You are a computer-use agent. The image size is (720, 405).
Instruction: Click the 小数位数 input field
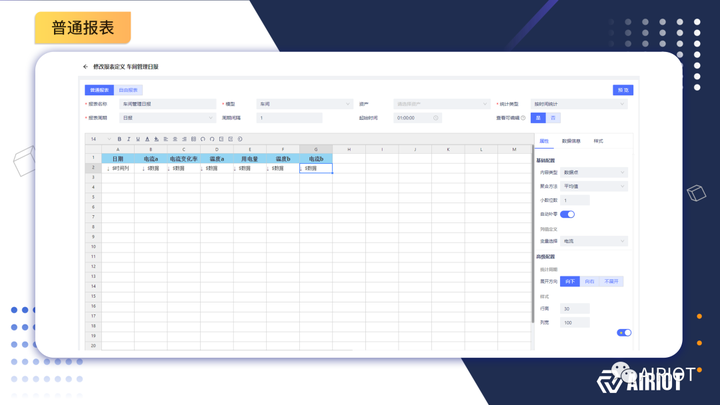pyautogui.click(x=575, y=200)
